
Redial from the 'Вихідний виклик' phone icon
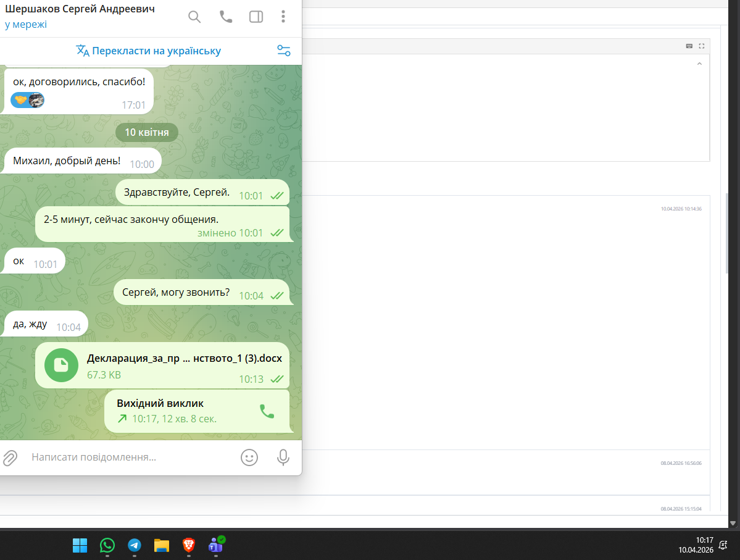[267, 411]
